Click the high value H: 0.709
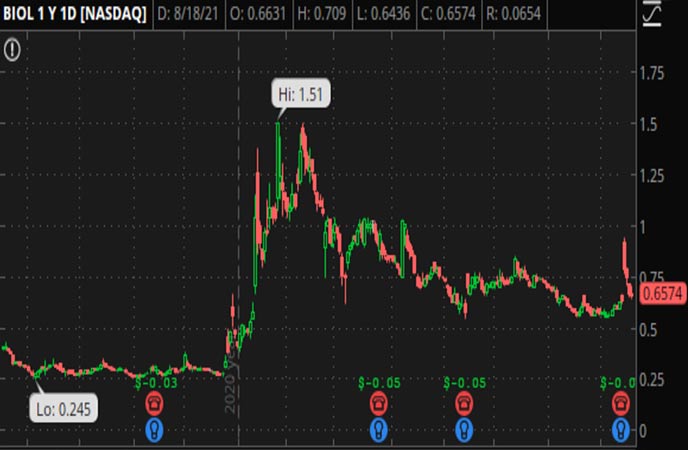688x450 pixels. [x=322, y=14]
